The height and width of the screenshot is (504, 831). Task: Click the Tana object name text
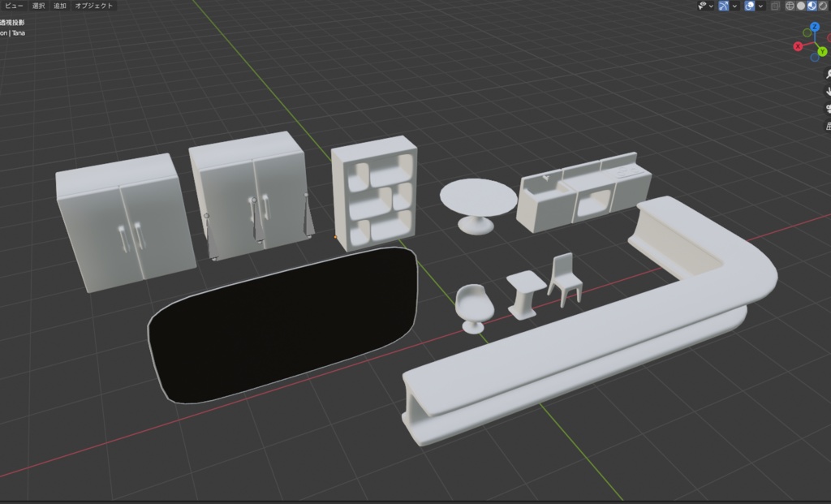point(19,32)
